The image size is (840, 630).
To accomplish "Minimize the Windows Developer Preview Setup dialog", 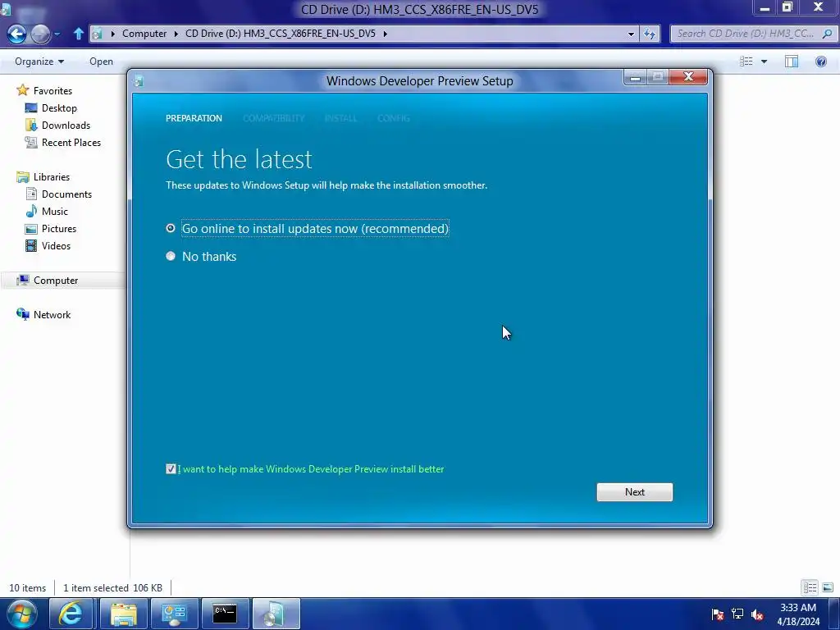I will pos(636,78).
